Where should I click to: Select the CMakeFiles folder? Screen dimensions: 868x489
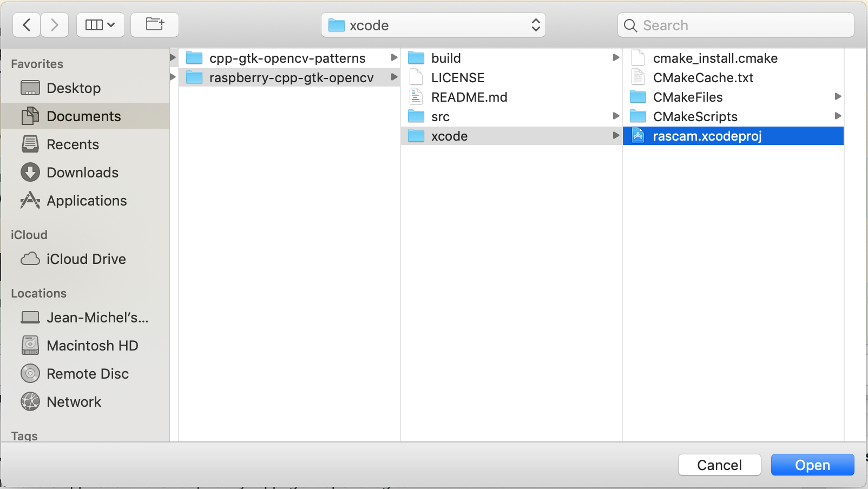coord(733,97)
